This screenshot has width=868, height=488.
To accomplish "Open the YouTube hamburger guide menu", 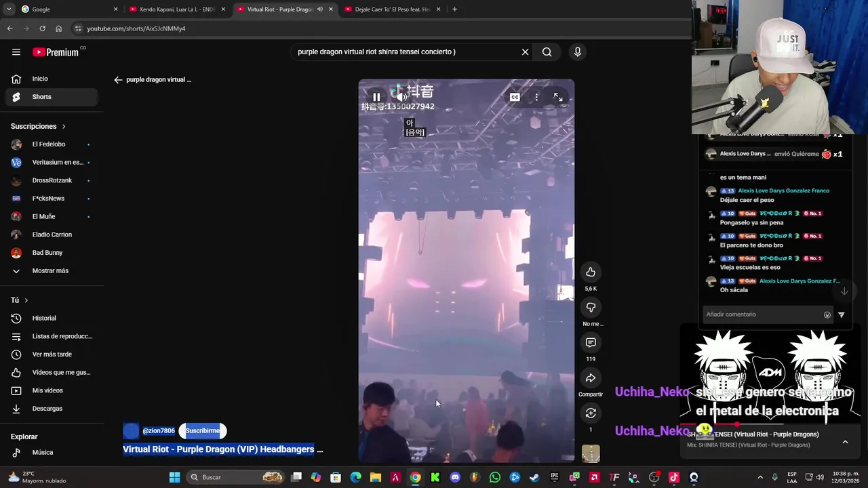I will pyautogui.click(x=16, y=52).
